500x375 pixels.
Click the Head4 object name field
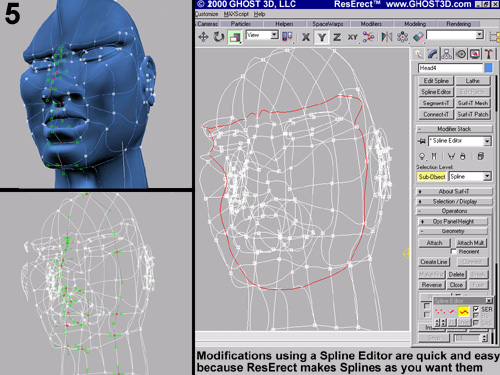coord(451,68)
